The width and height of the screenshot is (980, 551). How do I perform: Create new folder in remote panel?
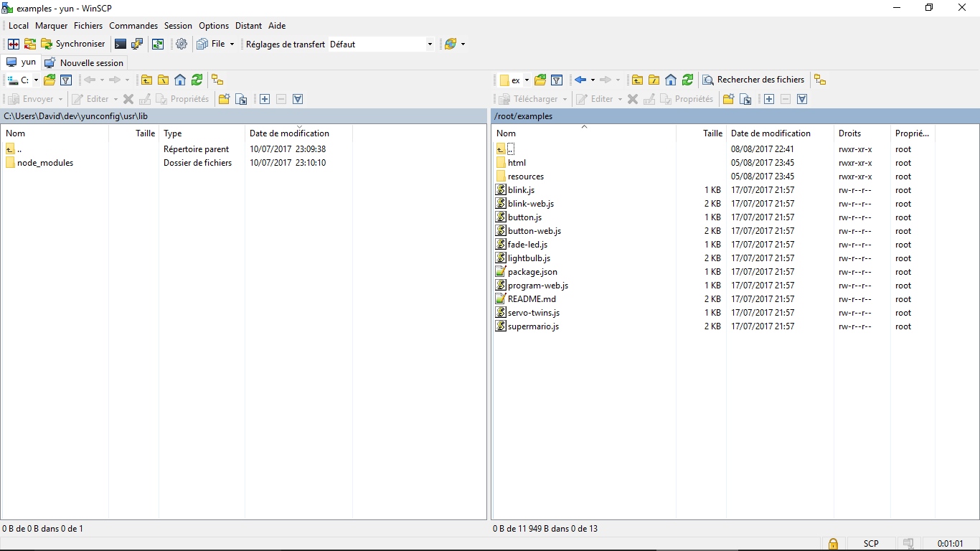coord(728,99)
